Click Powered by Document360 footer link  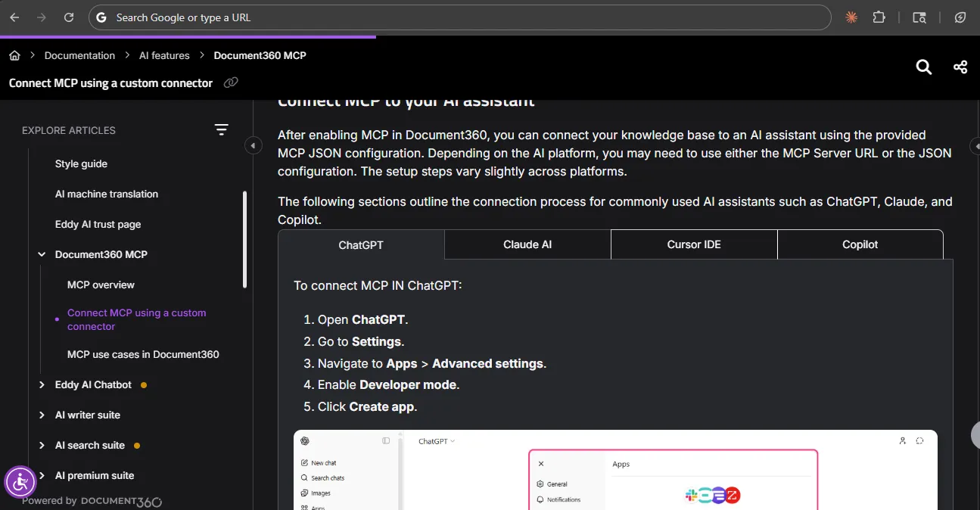coord(92,501)
